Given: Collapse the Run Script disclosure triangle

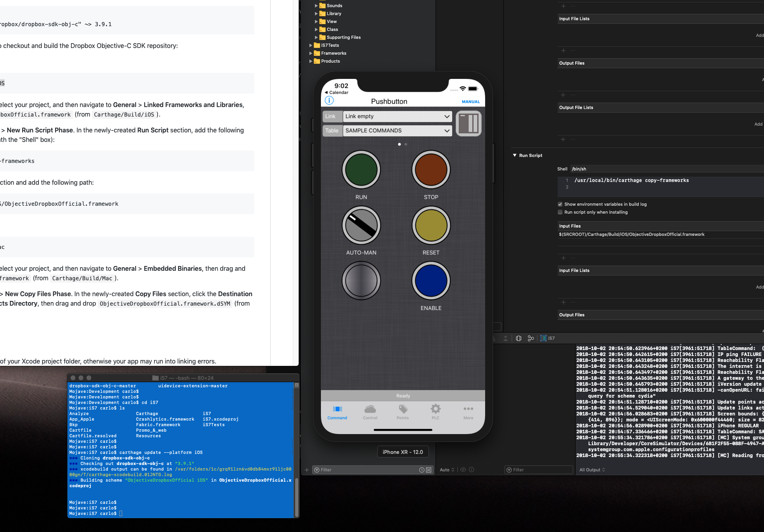Looking at the screenshot, I should pos(515,155).
